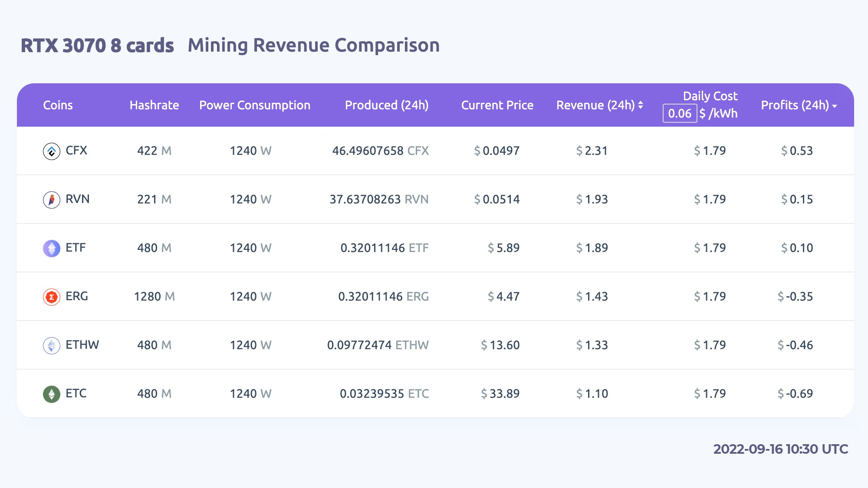Click the $0.53 profit value
The height and width of the screenshot is (488, 868).
tap(797, 151)
